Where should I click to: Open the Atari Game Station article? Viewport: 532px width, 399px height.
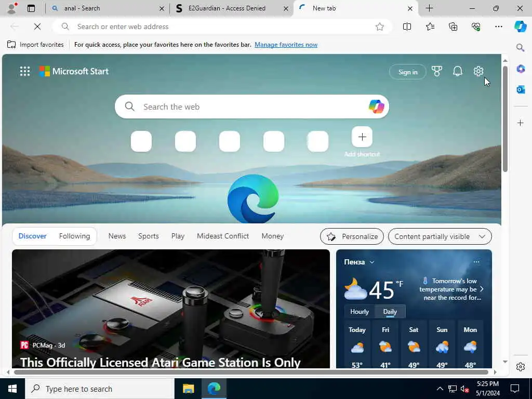coord(170,309)
